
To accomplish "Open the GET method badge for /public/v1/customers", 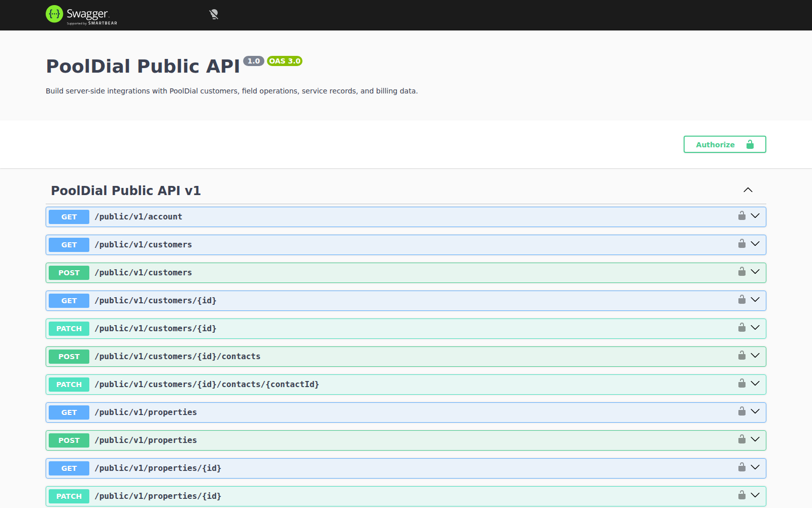I will 69,245.
